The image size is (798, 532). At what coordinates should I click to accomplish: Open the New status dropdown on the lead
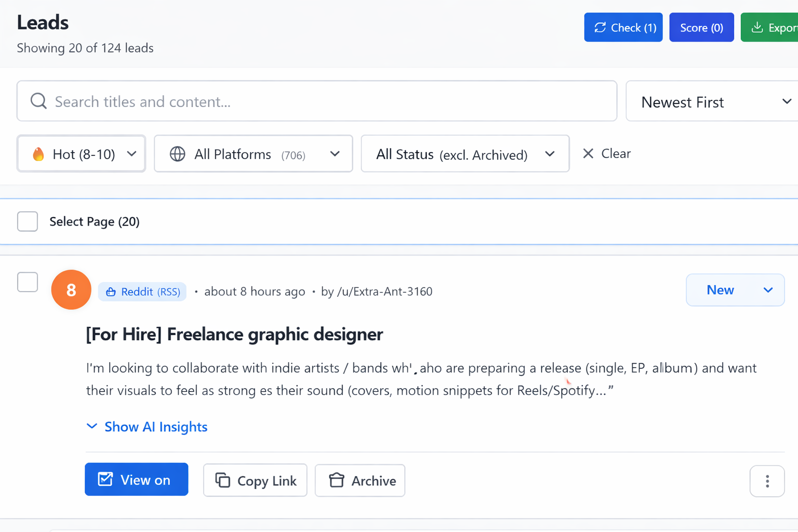click(x=735, y=290)
